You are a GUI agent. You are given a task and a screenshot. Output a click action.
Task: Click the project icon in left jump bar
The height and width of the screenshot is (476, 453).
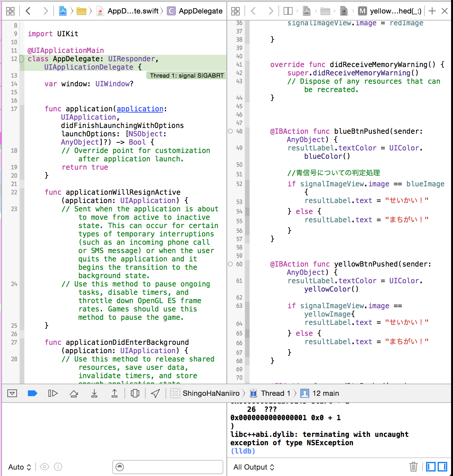pos(63,11)
